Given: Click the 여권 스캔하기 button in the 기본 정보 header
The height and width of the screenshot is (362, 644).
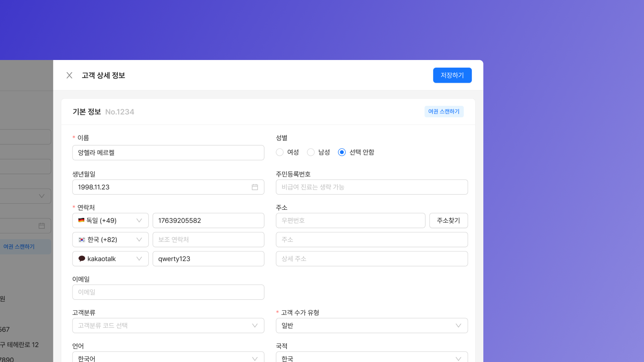Looking at the screenshot, I should 444,112.
